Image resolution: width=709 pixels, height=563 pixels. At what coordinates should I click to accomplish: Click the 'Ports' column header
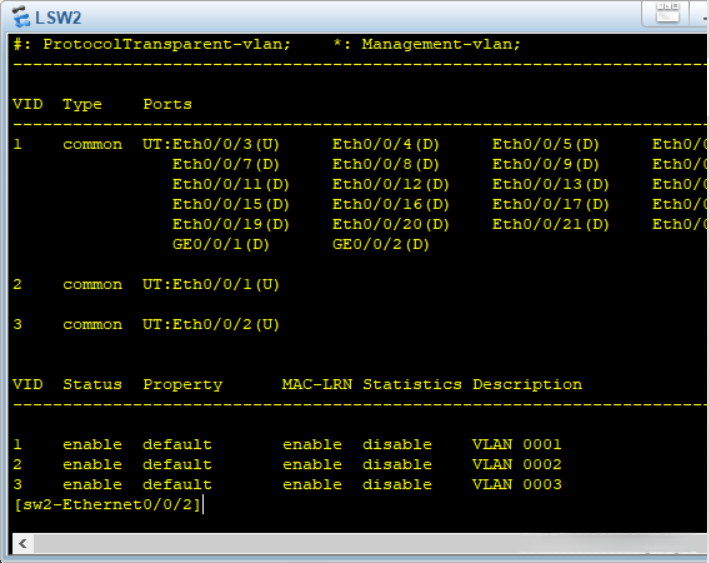coord(167,104)
